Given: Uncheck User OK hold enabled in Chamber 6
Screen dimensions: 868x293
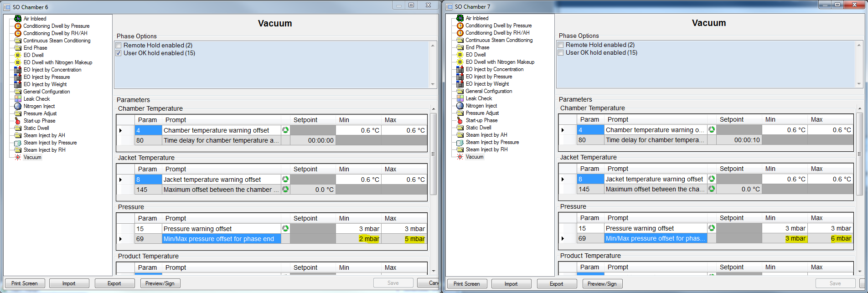Looking at the screenshot, I should pos(119,53).
